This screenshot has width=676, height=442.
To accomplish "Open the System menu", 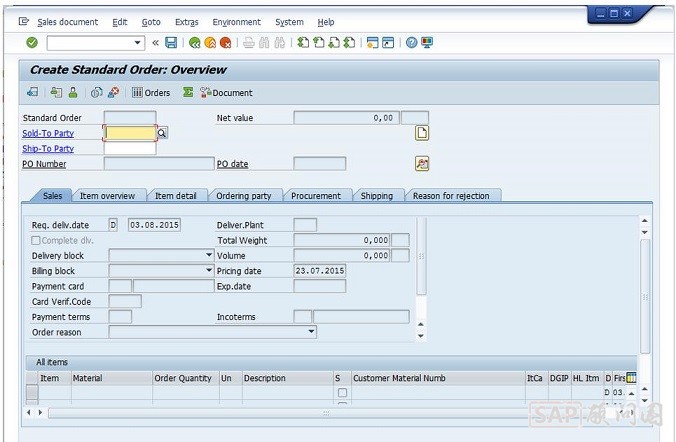I will pos(289,22).
